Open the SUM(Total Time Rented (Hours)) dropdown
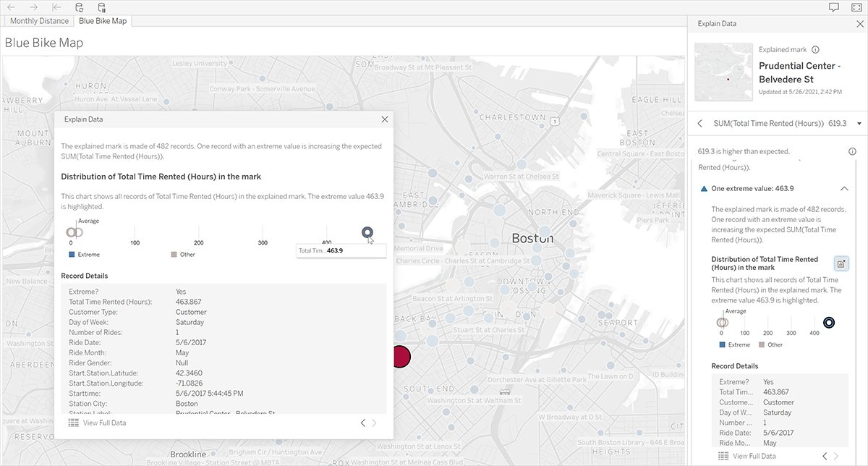Image resolution: width=868 pixels, height=466 pixels. (x=858, y=123)
